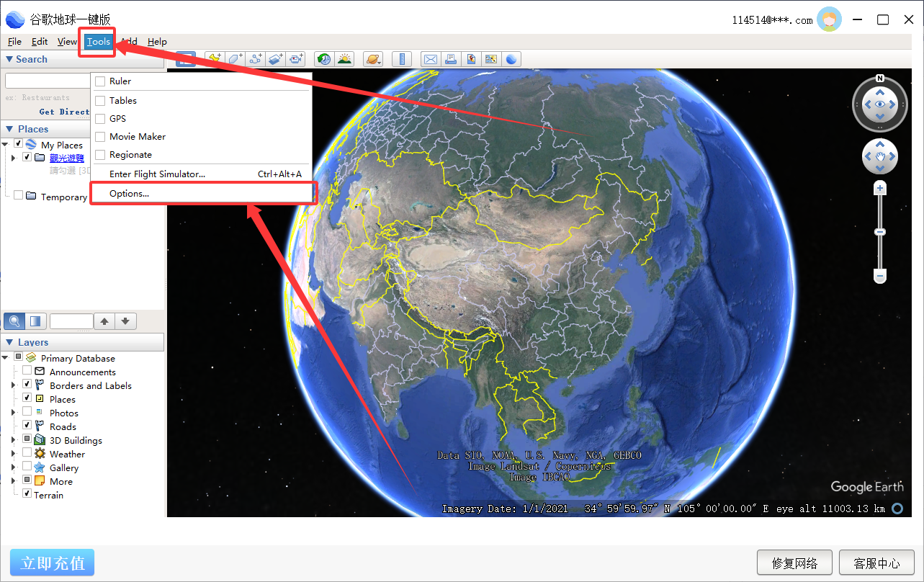Uncheck the My Places checkbox
This screenshot has height=582, width=924.
(19, 144)
